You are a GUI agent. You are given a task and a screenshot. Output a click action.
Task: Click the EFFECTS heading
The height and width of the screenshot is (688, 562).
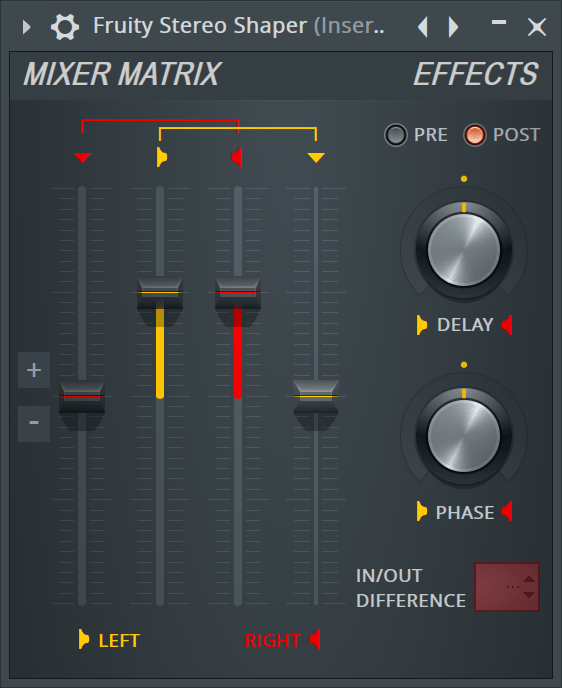click(476, 74)
